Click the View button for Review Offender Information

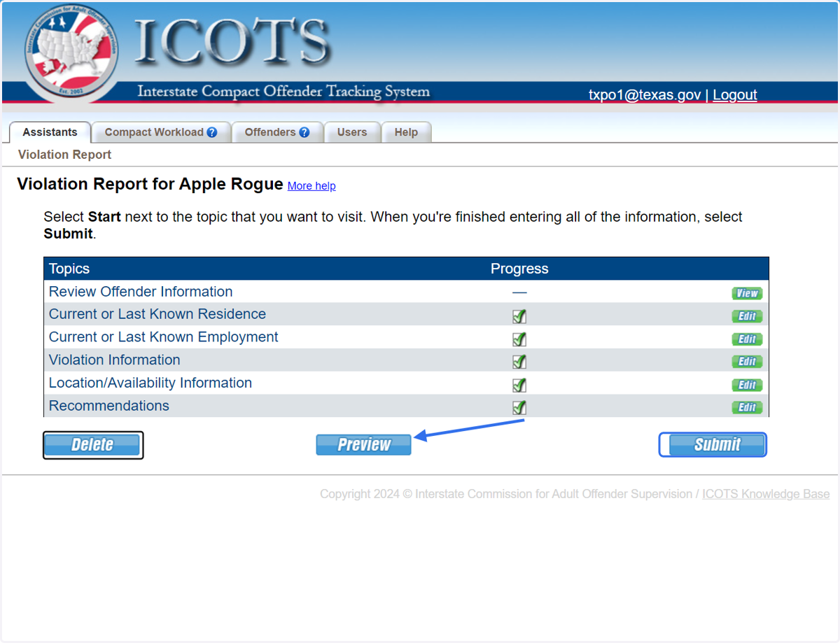(747, 293)
